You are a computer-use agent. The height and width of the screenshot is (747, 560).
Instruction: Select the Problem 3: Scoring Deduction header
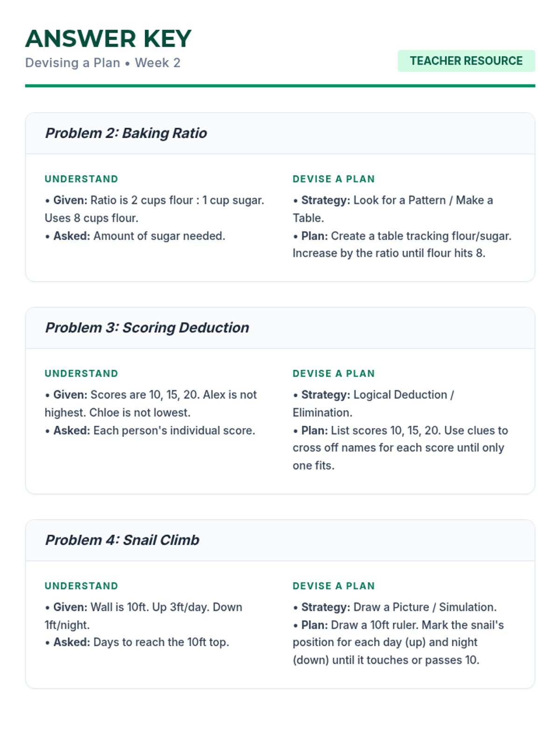147,328
